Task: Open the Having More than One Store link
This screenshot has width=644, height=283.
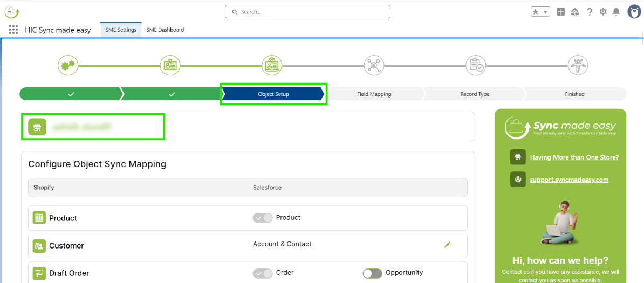Action: tap(574, 157)
